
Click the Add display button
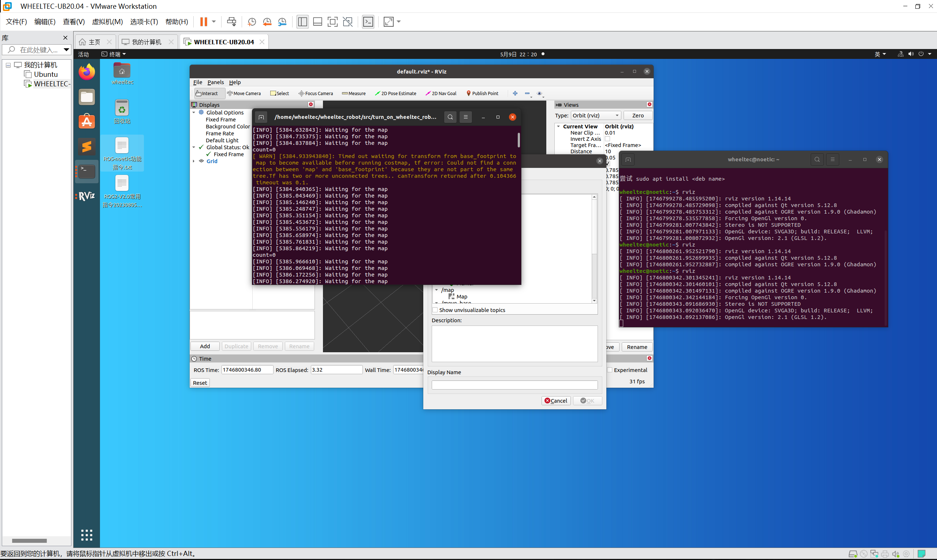pyautogui.click(x=205, y=346)
